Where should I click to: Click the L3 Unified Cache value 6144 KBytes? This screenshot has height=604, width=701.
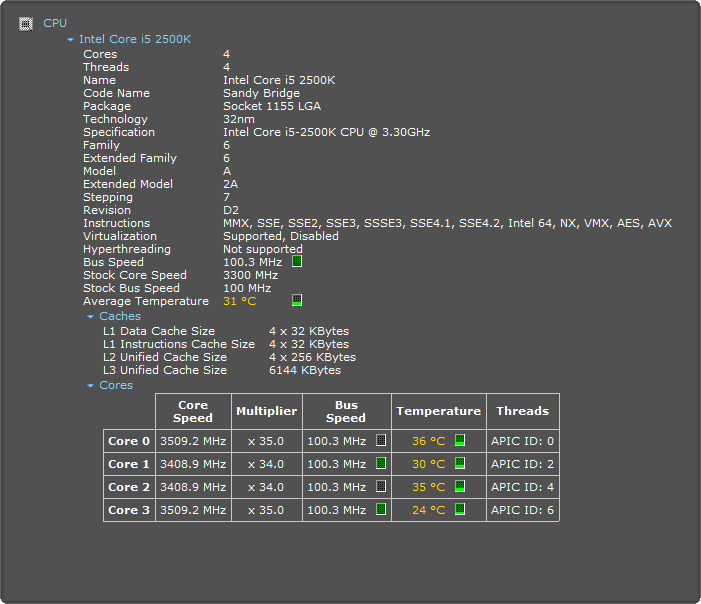305,370
